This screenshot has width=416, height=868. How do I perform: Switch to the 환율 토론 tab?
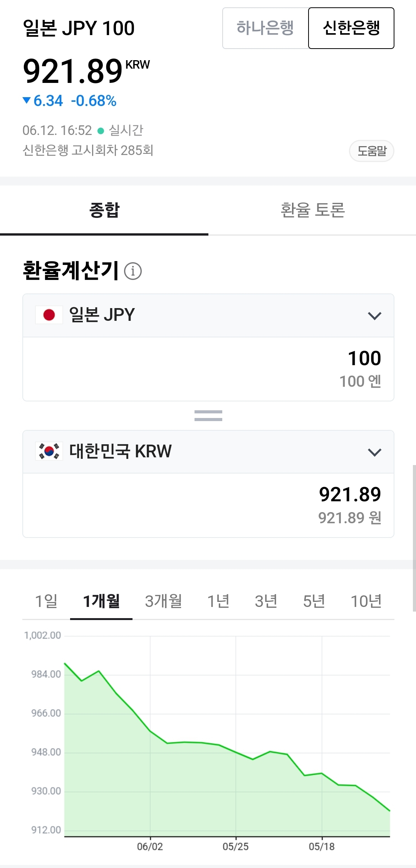click(312, 210)
